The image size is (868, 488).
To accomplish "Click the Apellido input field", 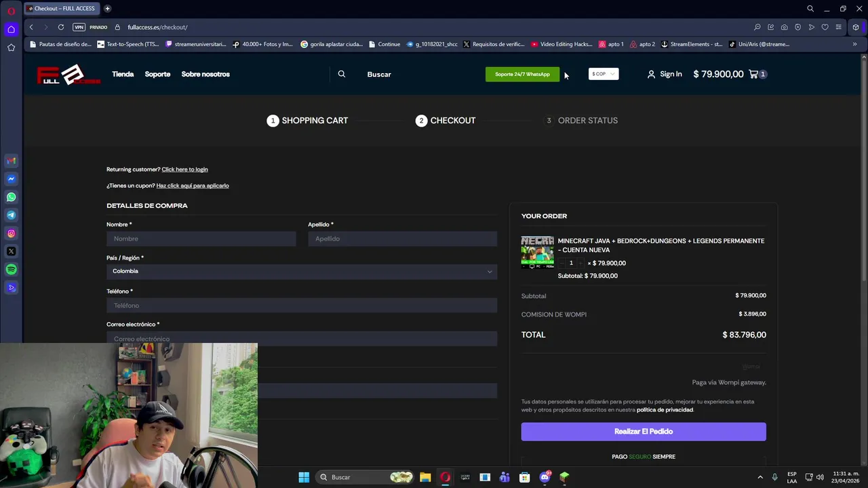I will (x=402, y=239).
